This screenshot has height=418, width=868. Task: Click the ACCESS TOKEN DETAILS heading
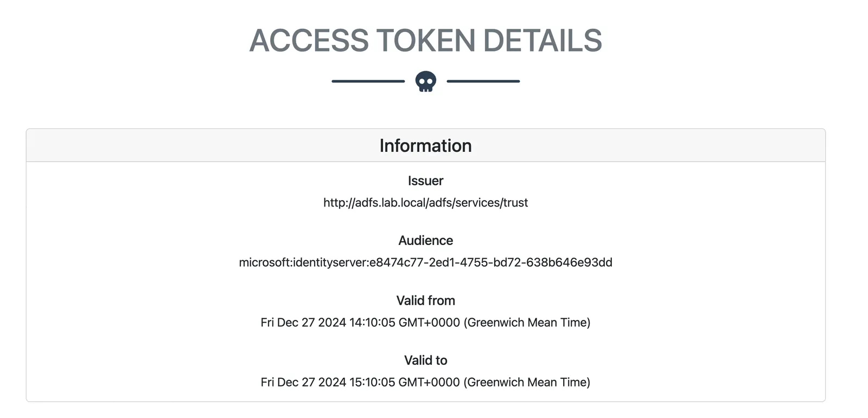click(x=426, y=41)
